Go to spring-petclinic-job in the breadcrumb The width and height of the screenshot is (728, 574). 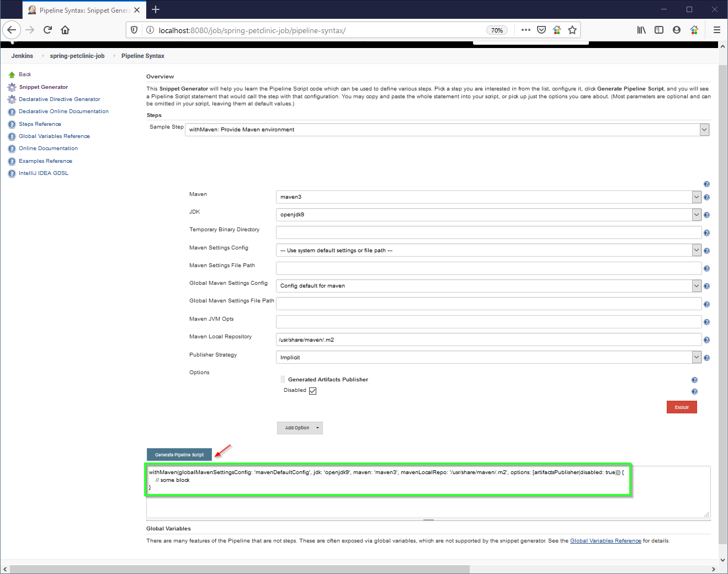77,56
